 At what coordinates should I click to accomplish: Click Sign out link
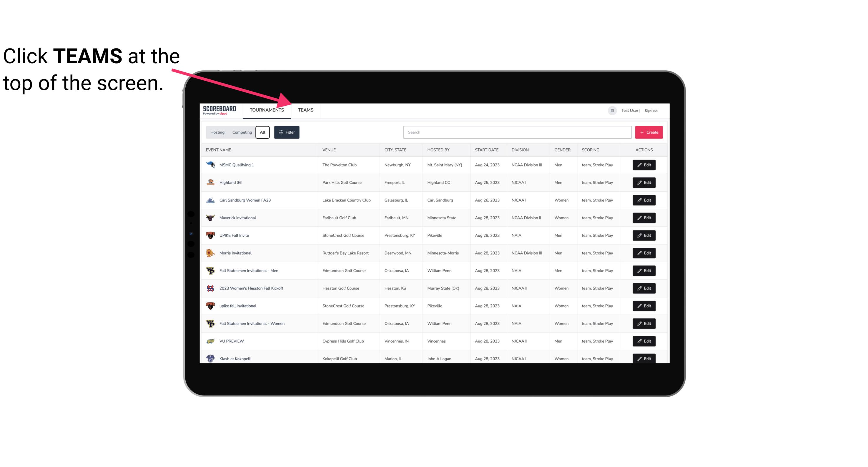point(651,110)
